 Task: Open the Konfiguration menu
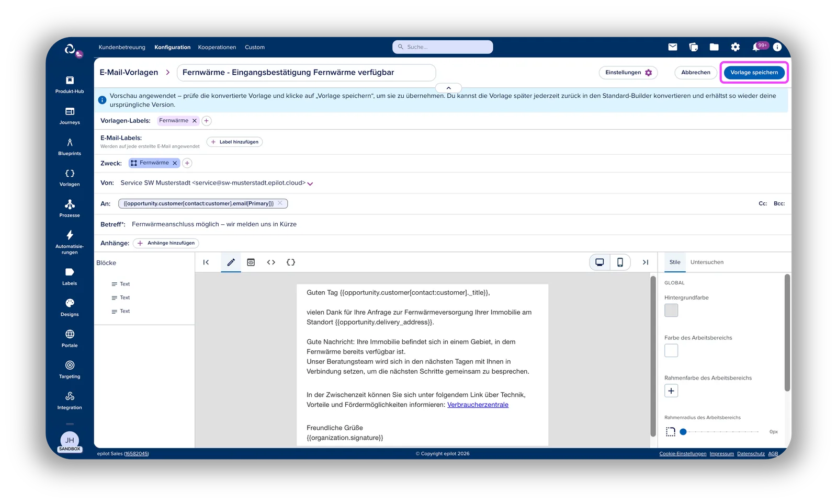(x=173, y=47)
